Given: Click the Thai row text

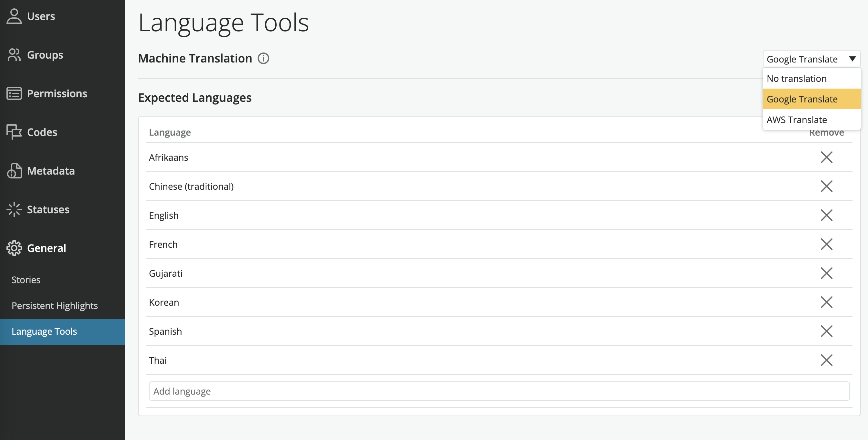Looking at the screenshot, I should click(158, 360).
